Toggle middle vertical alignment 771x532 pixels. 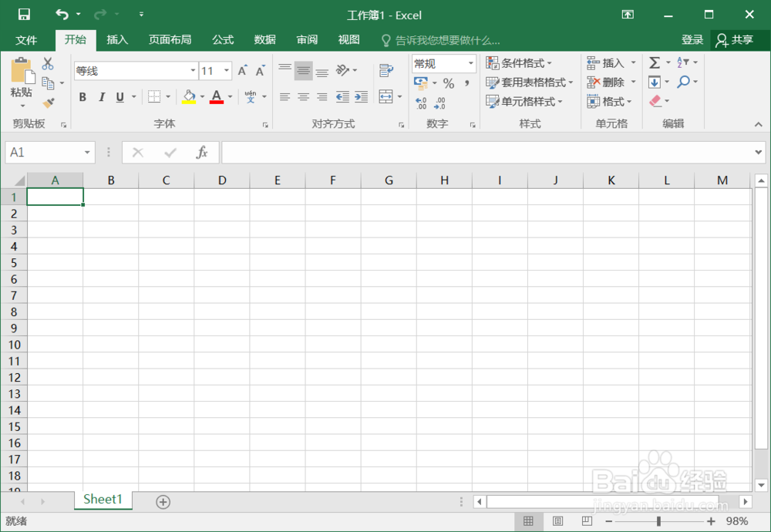303,71
